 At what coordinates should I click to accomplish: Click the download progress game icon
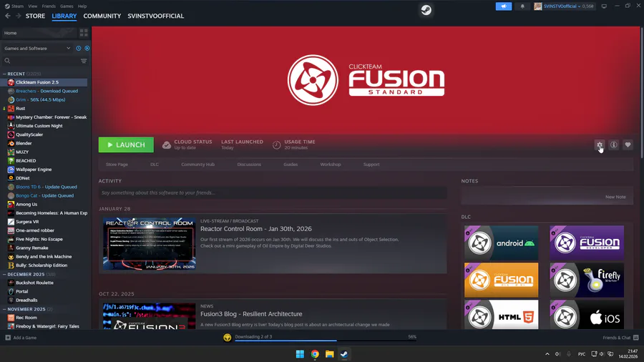coord(227,338)
